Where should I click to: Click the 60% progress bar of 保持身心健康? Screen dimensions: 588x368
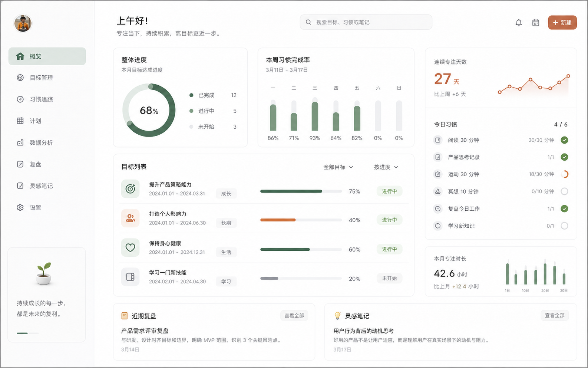[x=301, y=249]
